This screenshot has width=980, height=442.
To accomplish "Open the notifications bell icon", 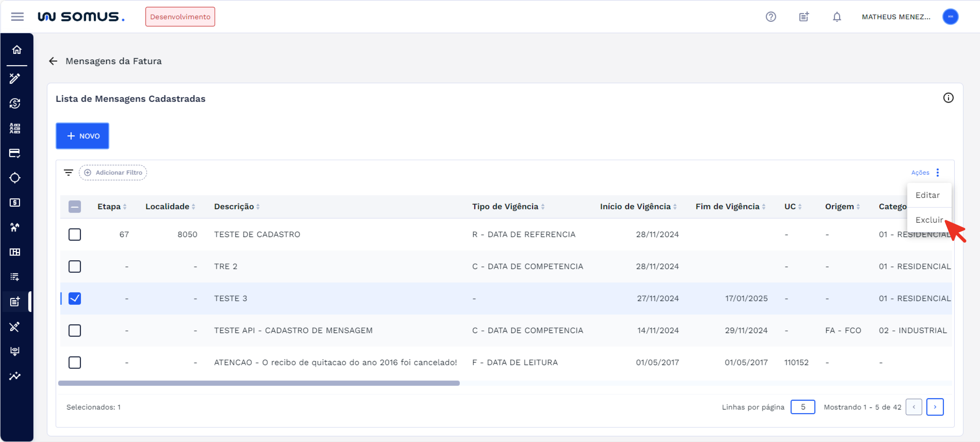I will 836,17.
